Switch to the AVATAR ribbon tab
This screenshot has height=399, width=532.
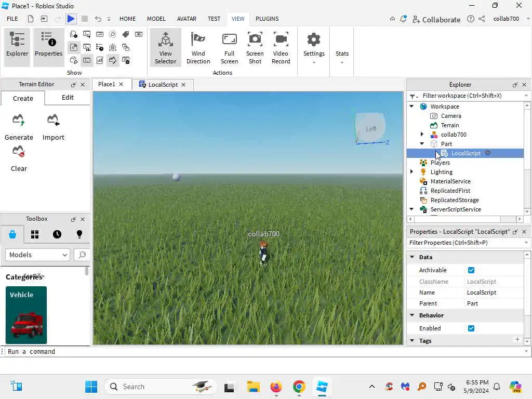pos(187,19)
